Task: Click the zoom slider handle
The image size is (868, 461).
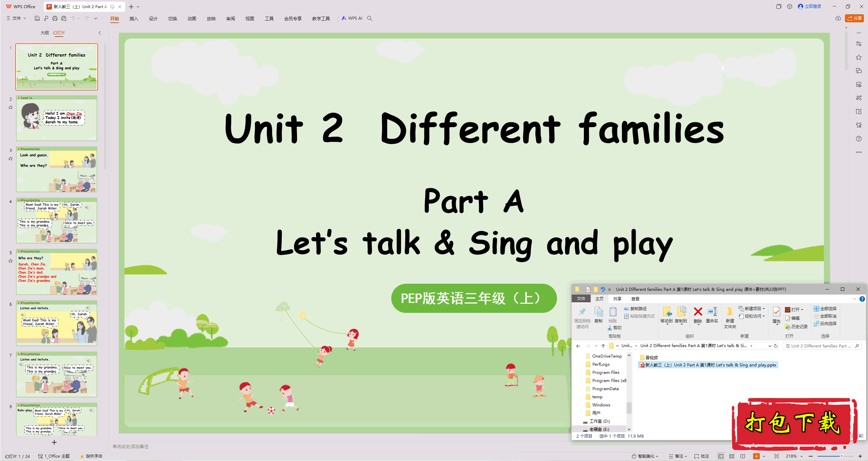Action: click(x=841, y=456)
